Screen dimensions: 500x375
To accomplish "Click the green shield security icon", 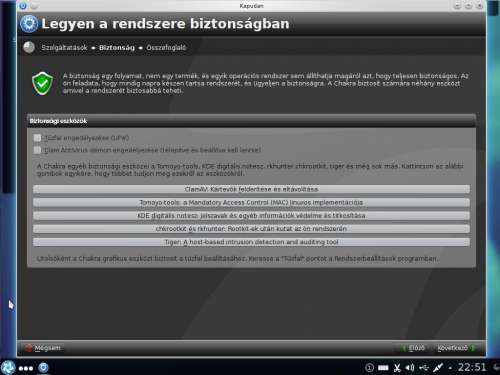I will [42, 83].
